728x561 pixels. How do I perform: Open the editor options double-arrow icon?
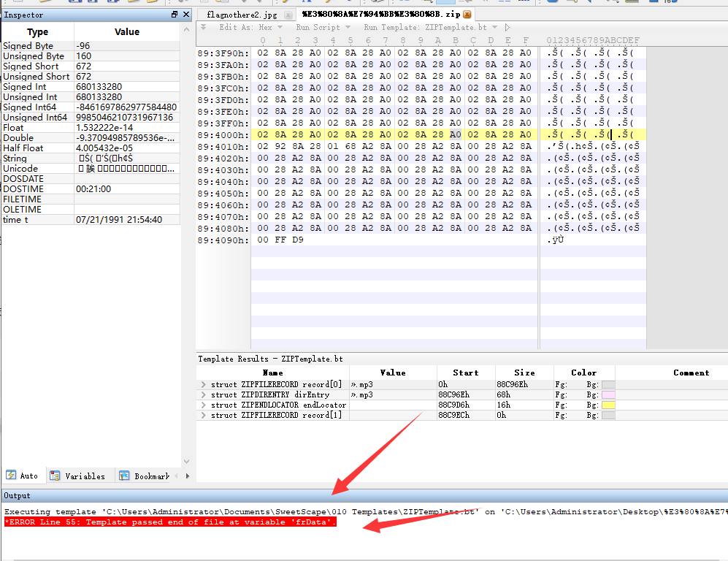pos(203,28)
